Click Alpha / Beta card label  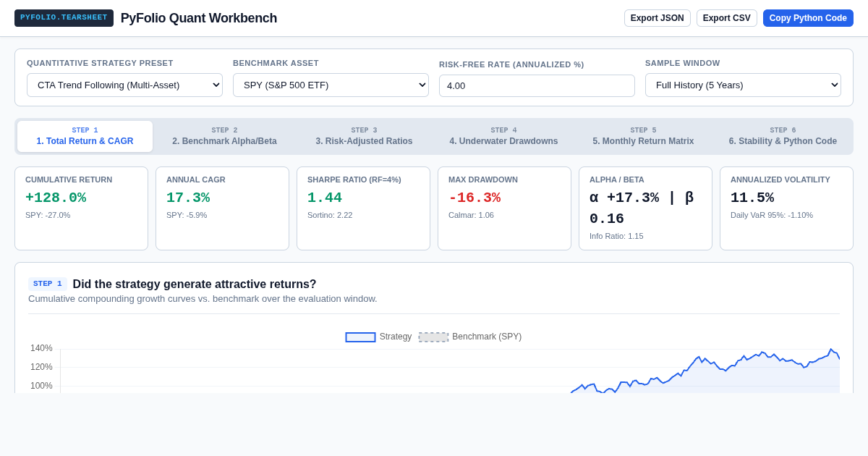(616, 180)
